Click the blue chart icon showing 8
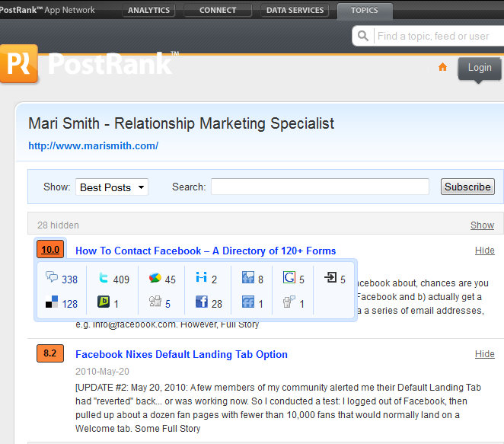The height and width of the screenshot is (444, 504). pos(248,277)
